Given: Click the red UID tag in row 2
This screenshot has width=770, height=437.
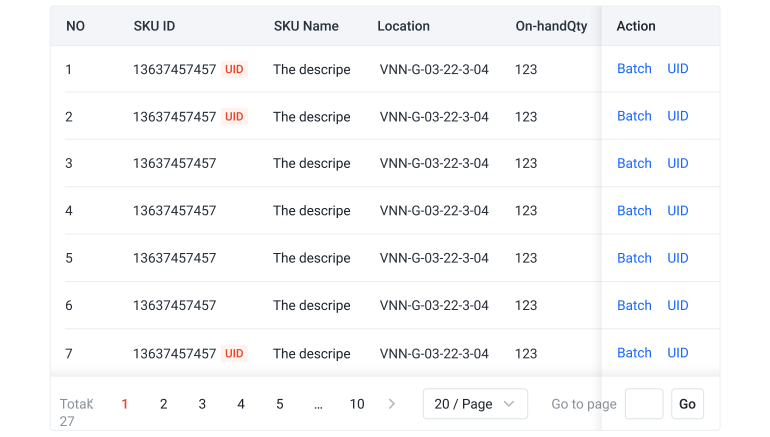Looking at the screenshot, I should coord(234,117).
